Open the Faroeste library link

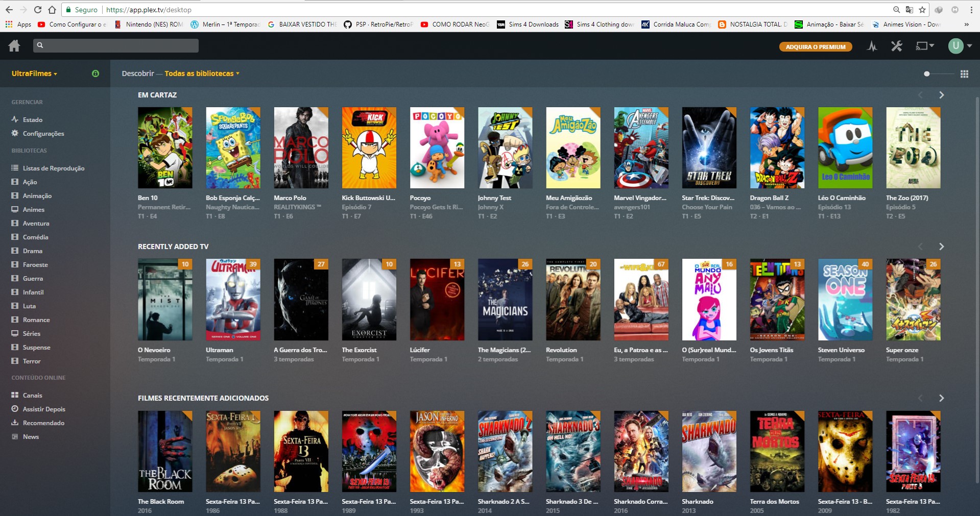tap(35, 264)
